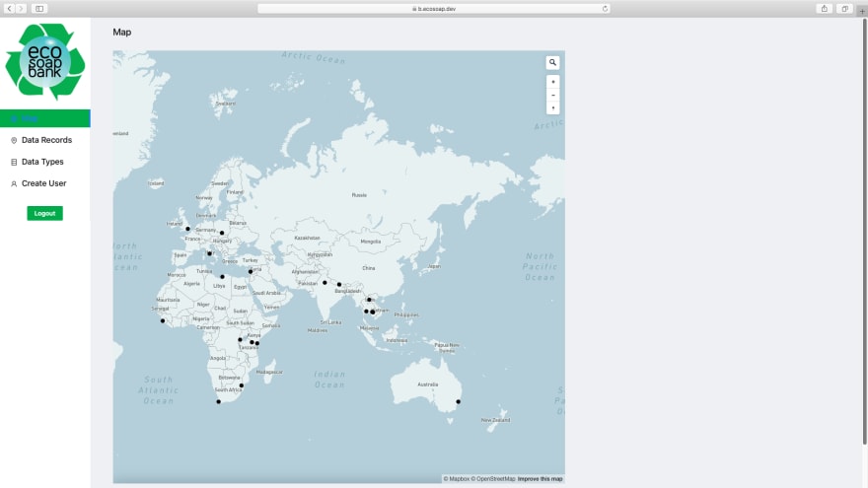Viewport: 868px width, 488px height.
Task: Click the New Zealand label on map
Action: (495, 420)
